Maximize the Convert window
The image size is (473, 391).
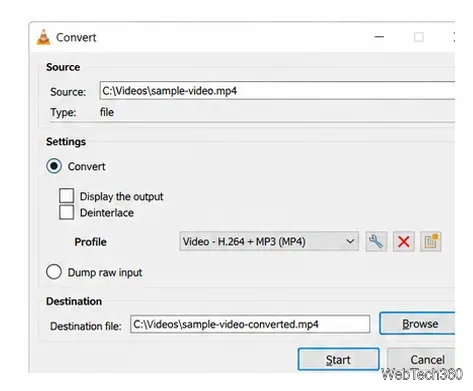click(x=419, y=37)
